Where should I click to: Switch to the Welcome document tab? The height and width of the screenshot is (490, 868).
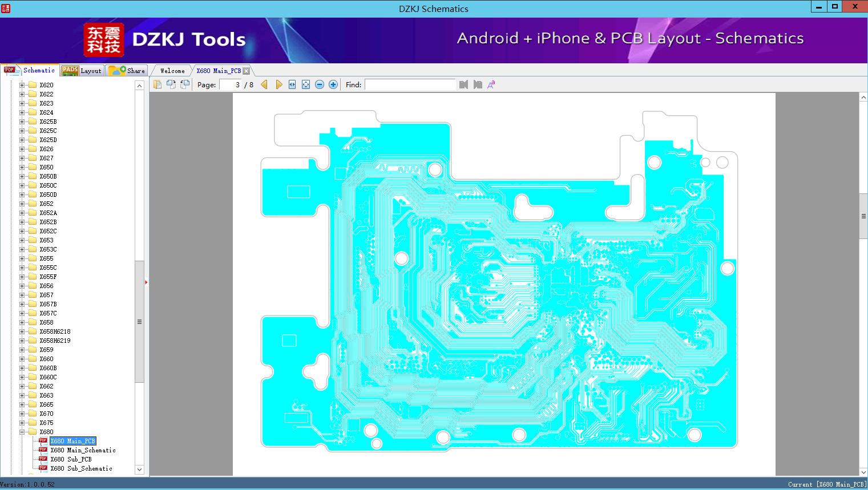tap(172, 71)
